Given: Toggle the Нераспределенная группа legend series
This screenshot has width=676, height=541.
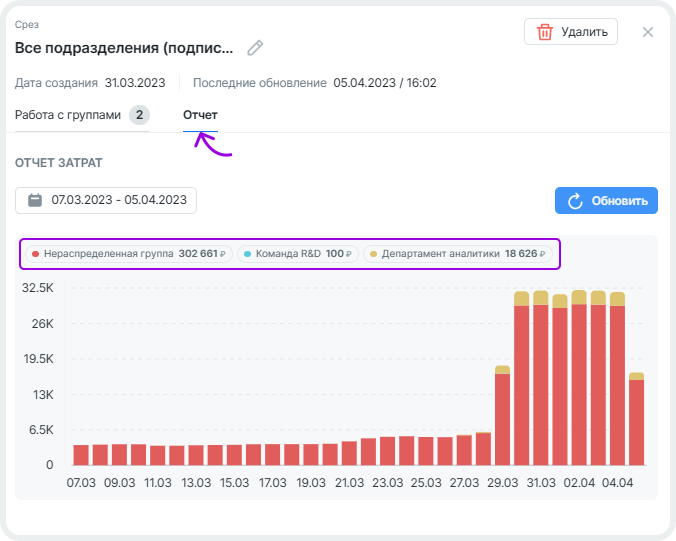Looking at the screenshot, I should (x=130, y=254).
